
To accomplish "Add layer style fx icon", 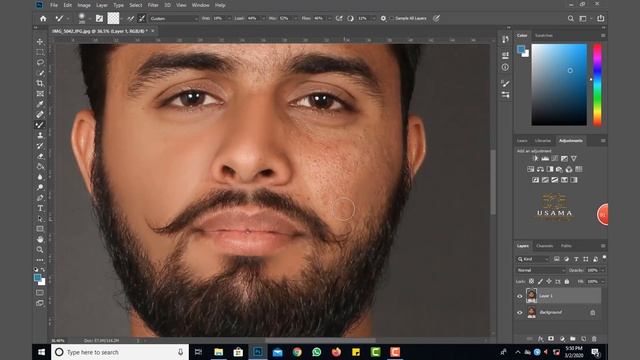I will (x=540, y=339).
